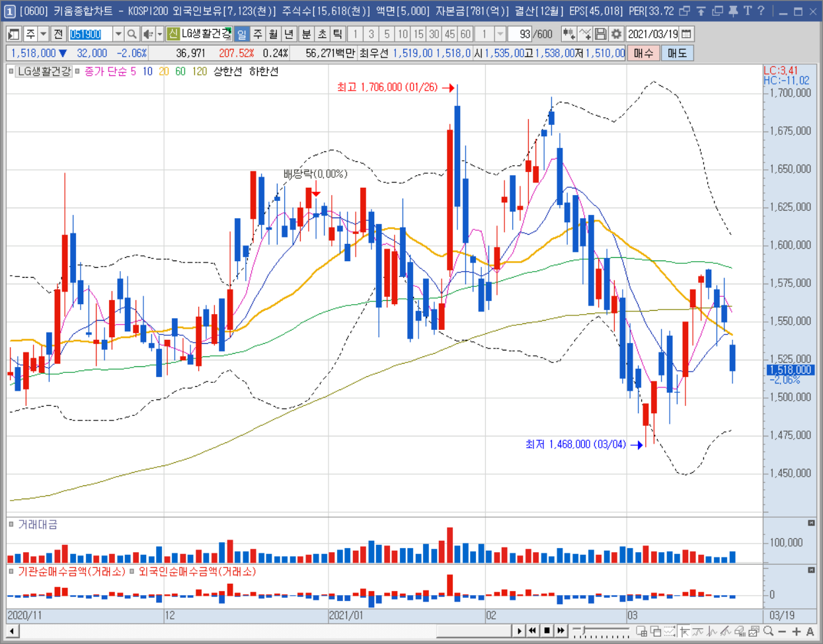
Task: Click the bar count field 93
Action: pyautogui.click(x=520, y=34)
